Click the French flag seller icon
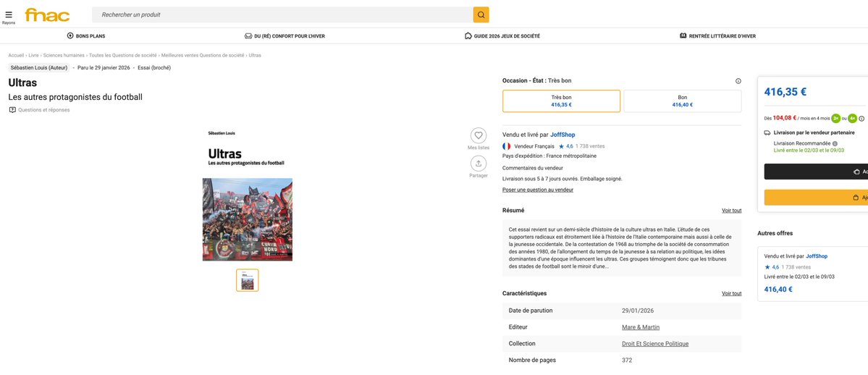The height and width of the screenshot is (375, 868). tap(507, 146)
